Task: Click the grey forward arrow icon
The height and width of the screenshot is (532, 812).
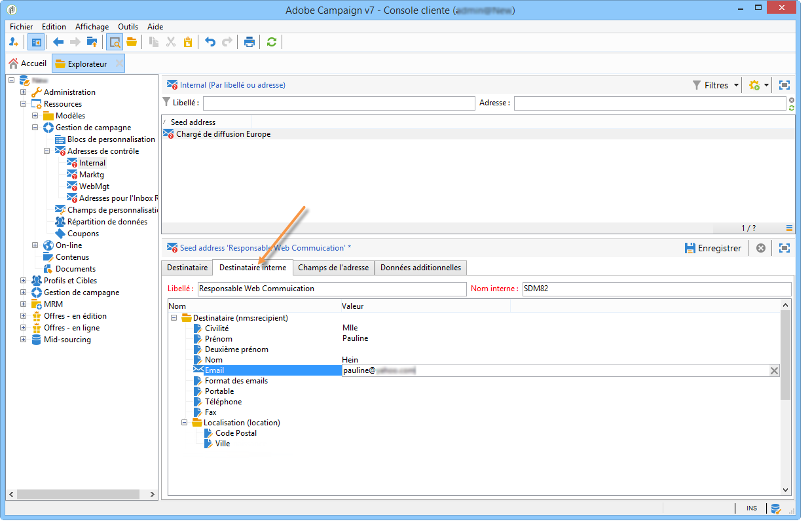Action: [x=75, y=42]
